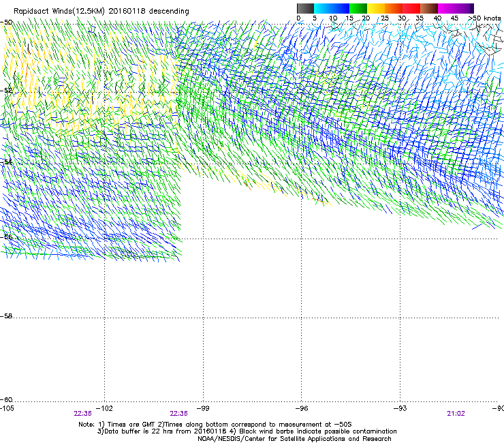The image size is (504, 443).
Task: Click the 'Data buffer is 22 hrs' note line
Action: (x=247, y=431)
